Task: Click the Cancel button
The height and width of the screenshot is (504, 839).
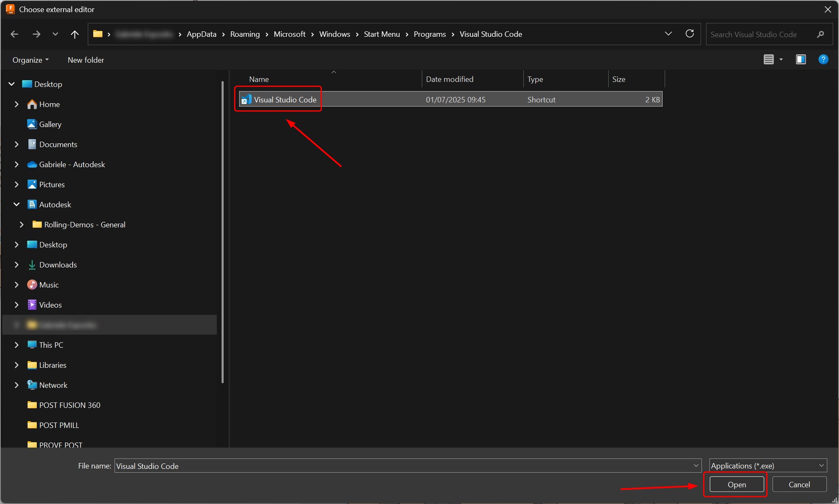Action: (x=799, y=484)
